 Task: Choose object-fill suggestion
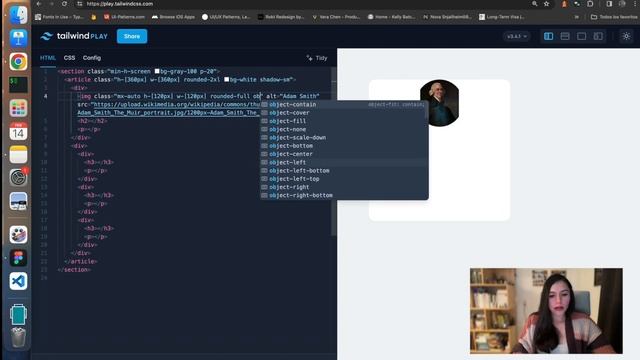pyautogui.click(x=343, y=121)
